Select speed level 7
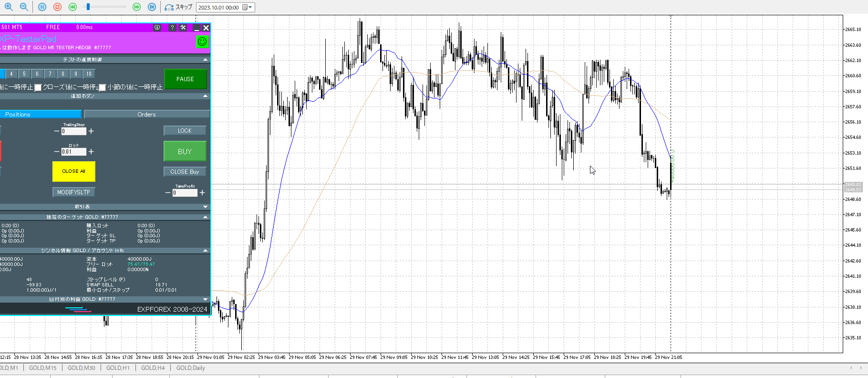868x378 pixels. point(50,74)
